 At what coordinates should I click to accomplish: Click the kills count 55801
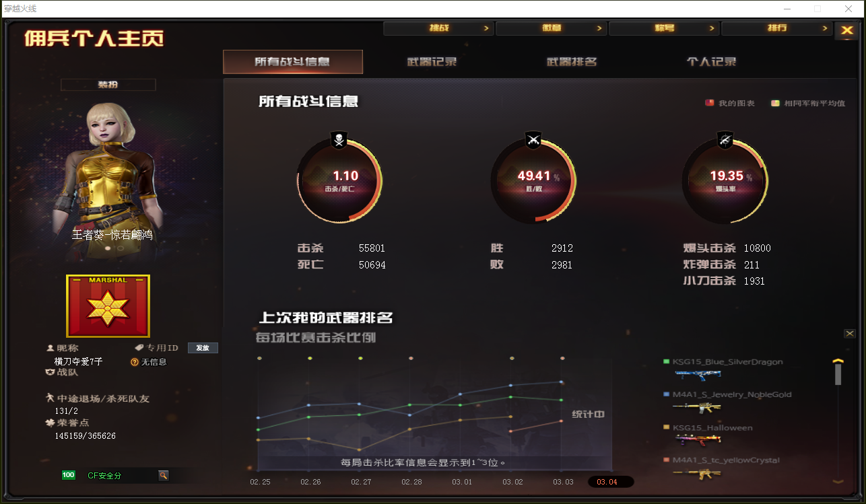tap(372, 248)
